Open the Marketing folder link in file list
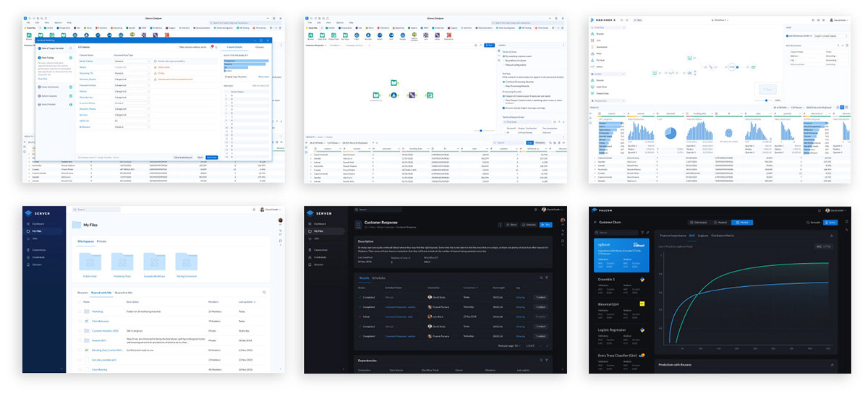The image size is (868, 396). pos(97,311)
